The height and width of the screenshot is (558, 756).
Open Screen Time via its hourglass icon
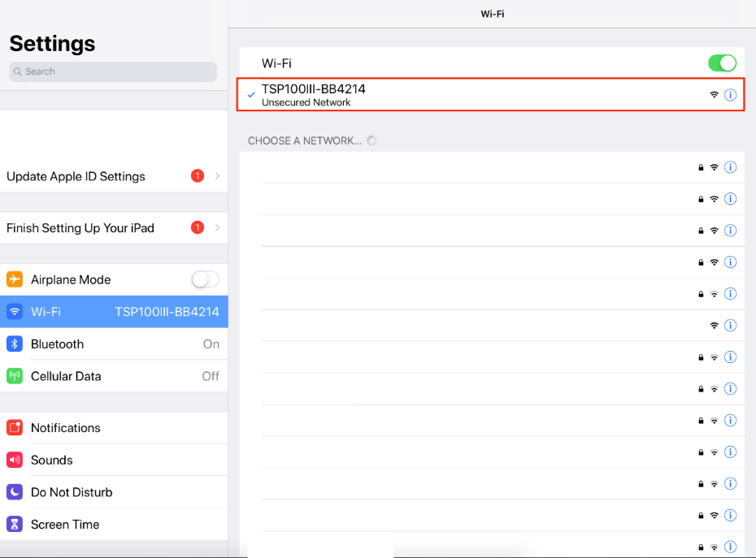(15, 524)
